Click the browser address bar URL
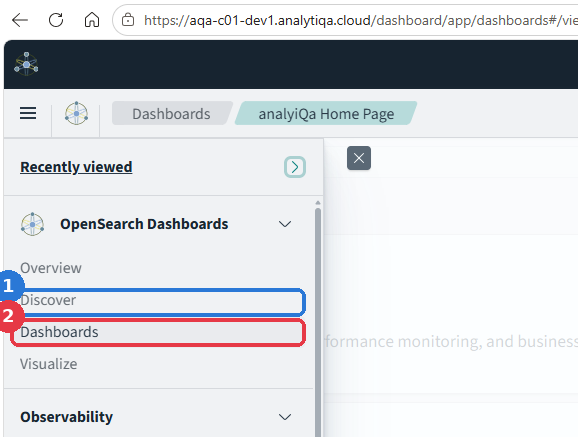 [361, 20]
